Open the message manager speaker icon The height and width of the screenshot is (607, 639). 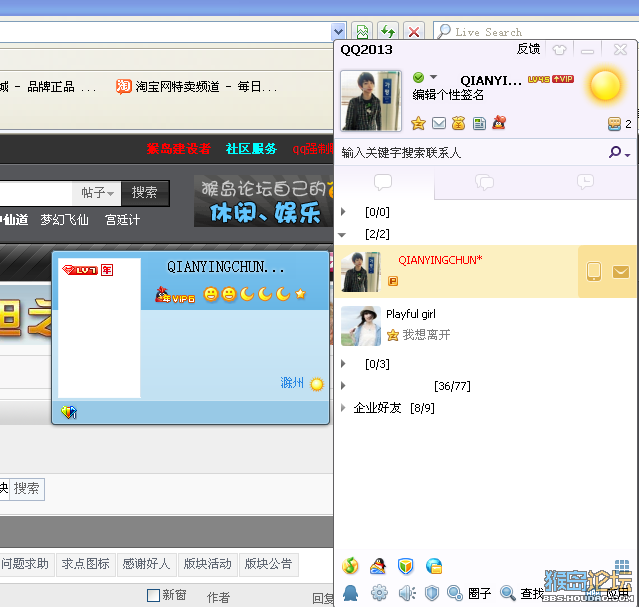[x=407, y=593]
